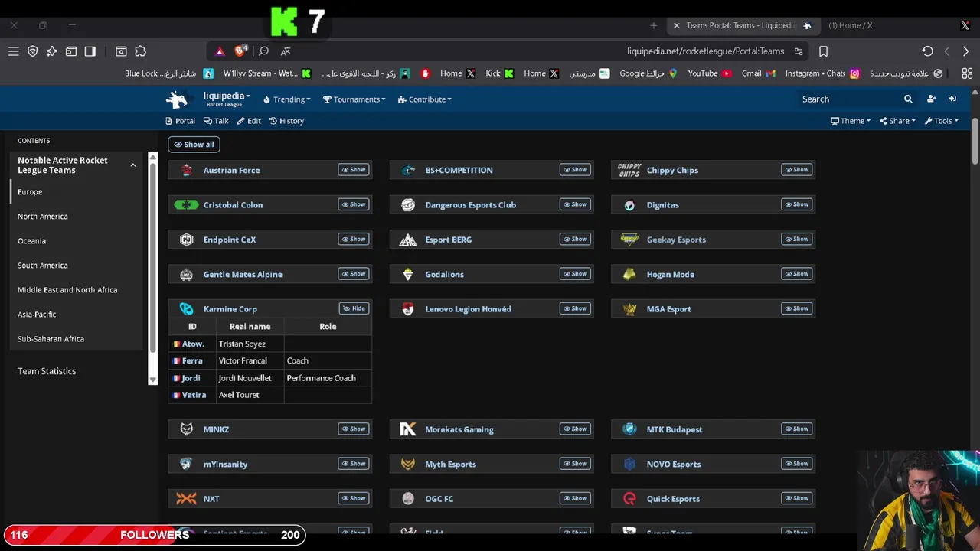Open the Contribute dropdown
The width and height of the screenshot is (980, 551).
point(424,99)
